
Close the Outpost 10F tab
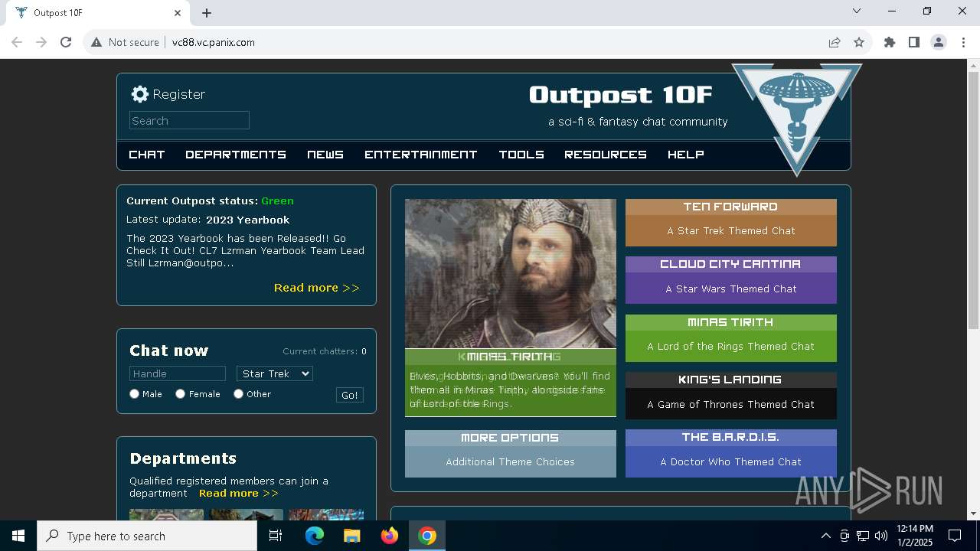coord(178,13)
